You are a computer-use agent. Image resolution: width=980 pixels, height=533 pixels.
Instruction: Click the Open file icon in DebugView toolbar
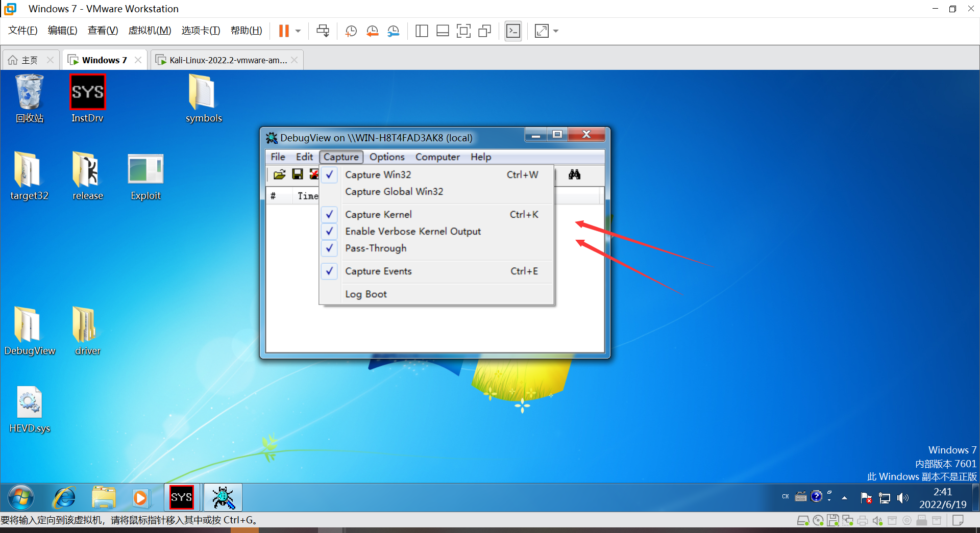click(x=279, y=174)
